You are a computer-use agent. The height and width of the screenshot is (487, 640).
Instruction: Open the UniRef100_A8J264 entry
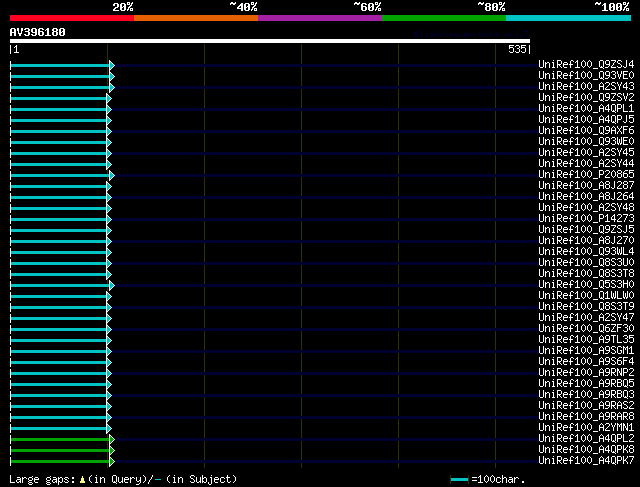[586, 197]
